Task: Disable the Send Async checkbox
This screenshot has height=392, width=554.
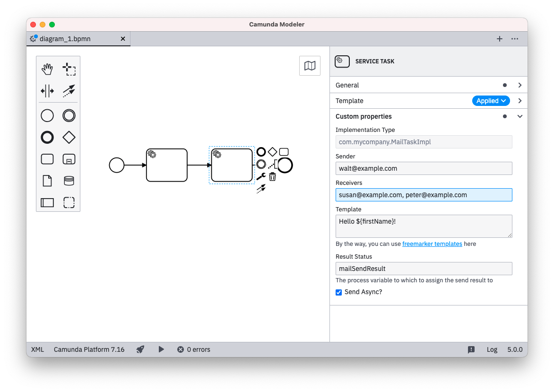Action: (x=338, y=292)
